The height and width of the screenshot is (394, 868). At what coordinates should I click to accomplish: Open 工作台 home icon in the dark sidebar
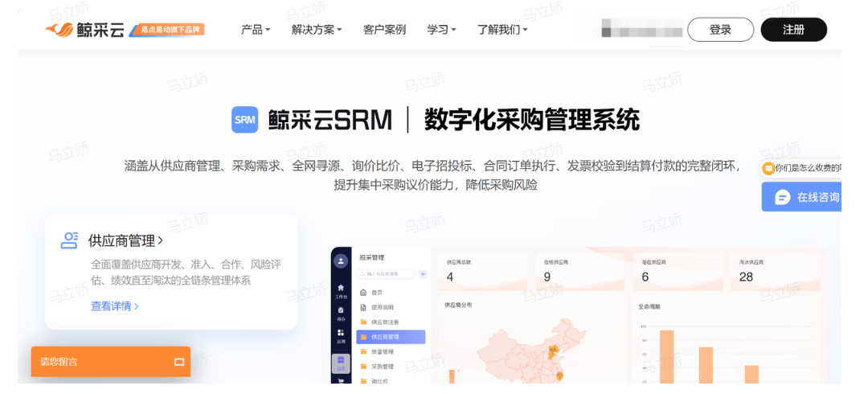pos(341,291)
